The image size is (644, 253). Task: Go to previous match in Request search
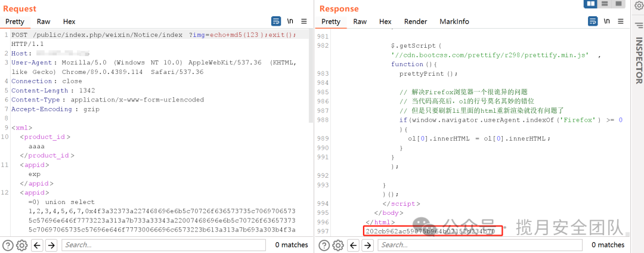pyautogui.click(x=38, y=245)
